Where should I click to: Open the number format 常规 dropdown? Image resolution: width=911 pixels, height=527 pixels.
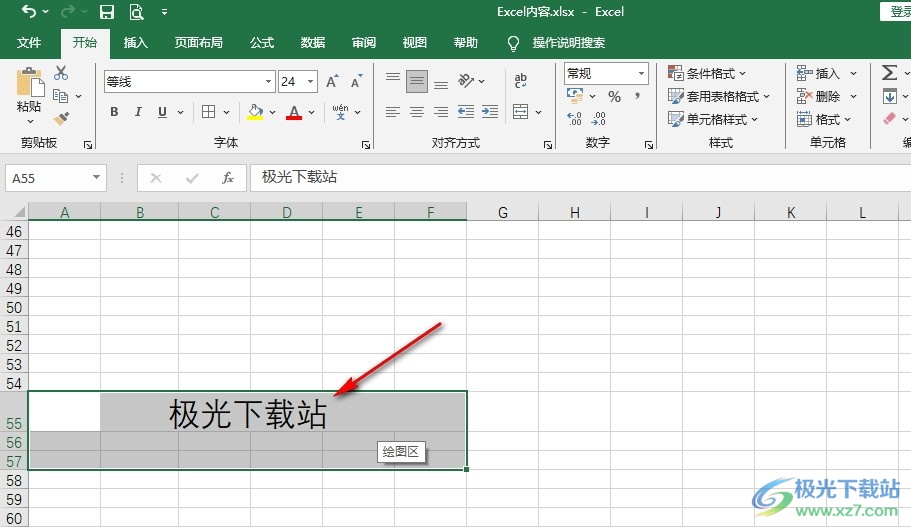point(641,73)
